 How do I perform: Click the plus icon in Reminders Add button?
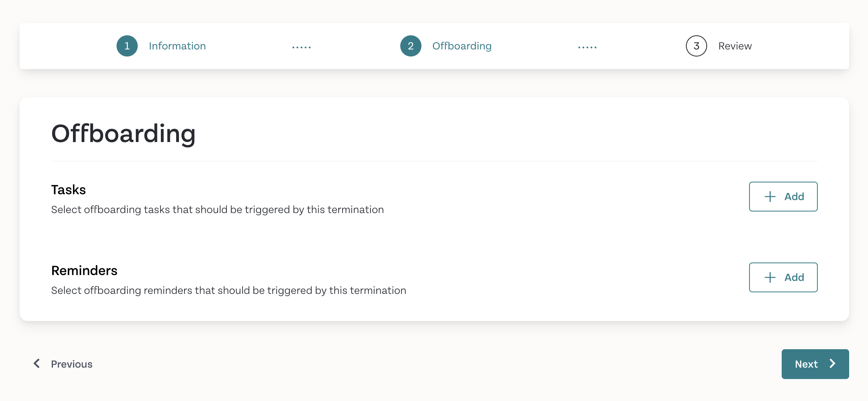[770, 277]
